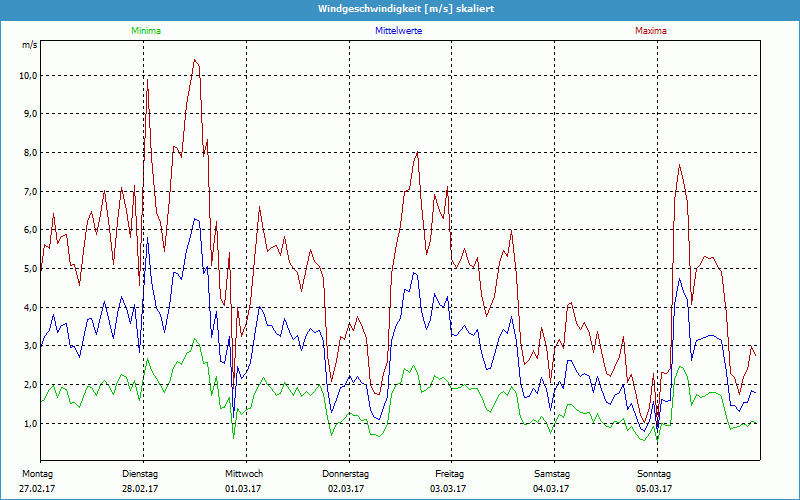This screenshot has width=800, height=500.
Task: Click the 2,0 y-axis value
Action: (x=30, y=384)
